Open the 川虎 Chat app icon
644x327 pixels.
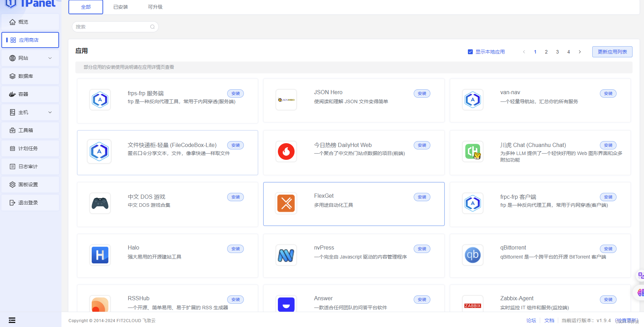point(473,152)
